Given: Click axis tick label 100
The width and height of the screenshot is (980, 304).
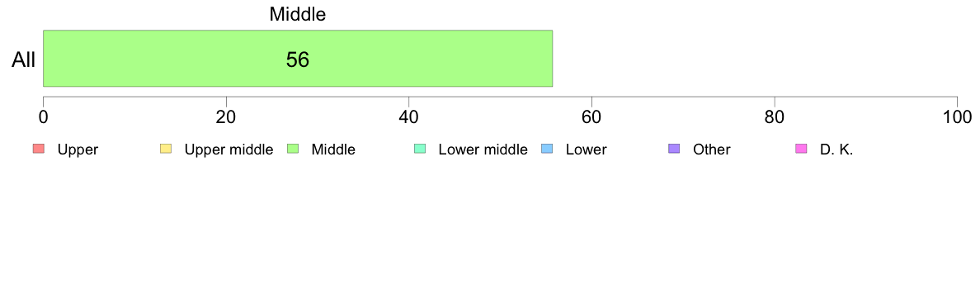Looking at the screenshot, I should click(958, 117).
